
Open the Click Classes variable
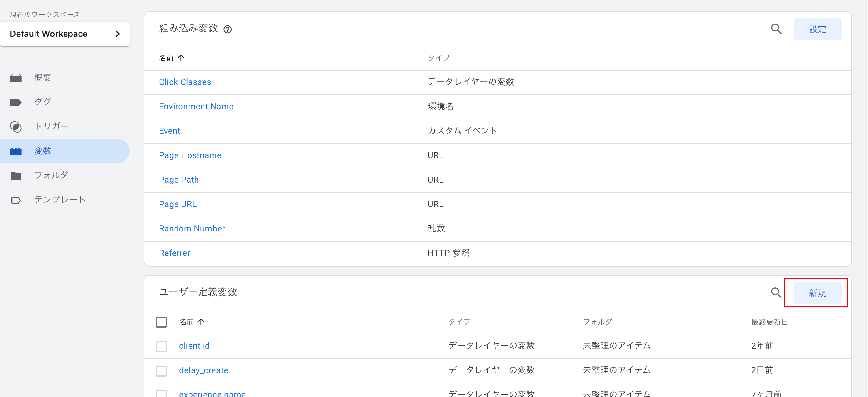(x=185, y=82)
